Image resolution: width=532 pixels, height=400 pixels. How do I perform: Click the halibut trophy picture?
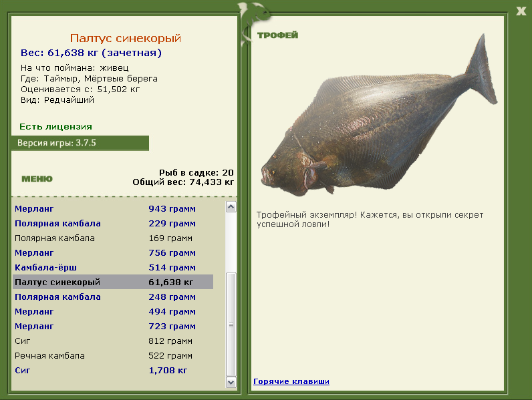(x=379, y=116)
